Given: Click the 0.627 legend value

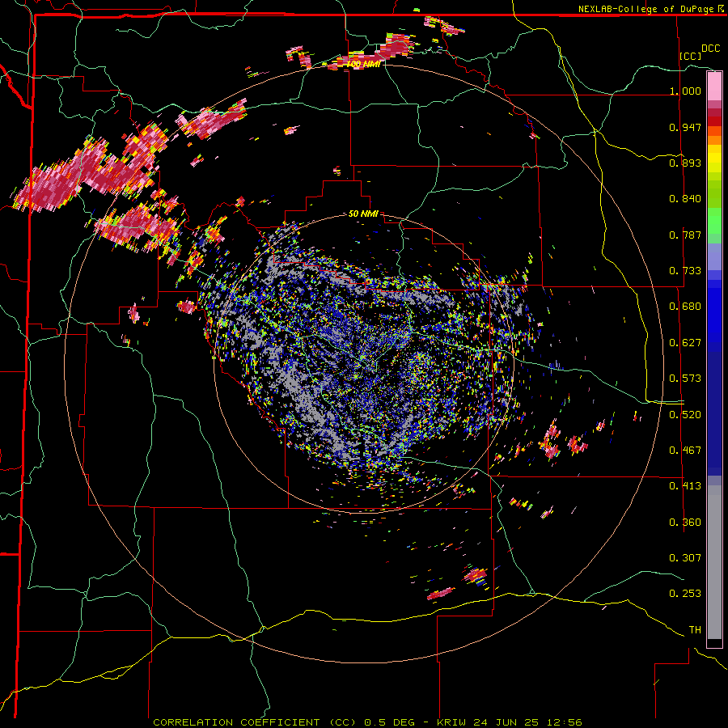Looking at the screenshot, I should coord(685,343).
